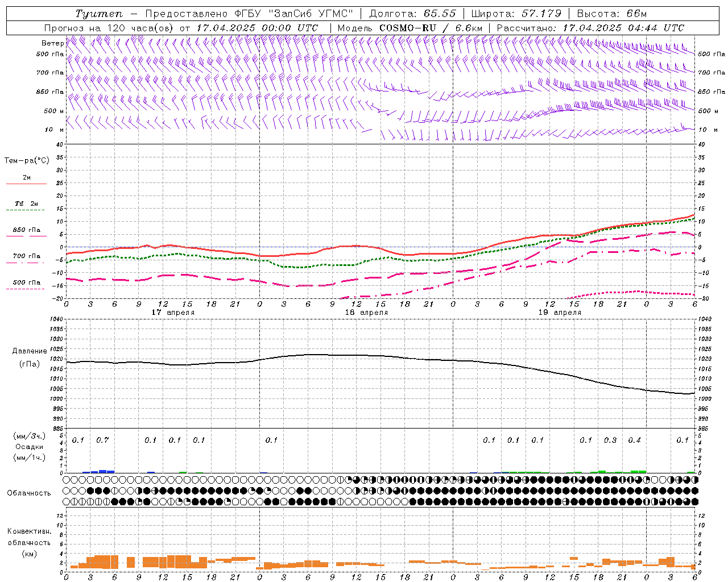Click the Давление pressure panel label

click(x=30, y=351)
